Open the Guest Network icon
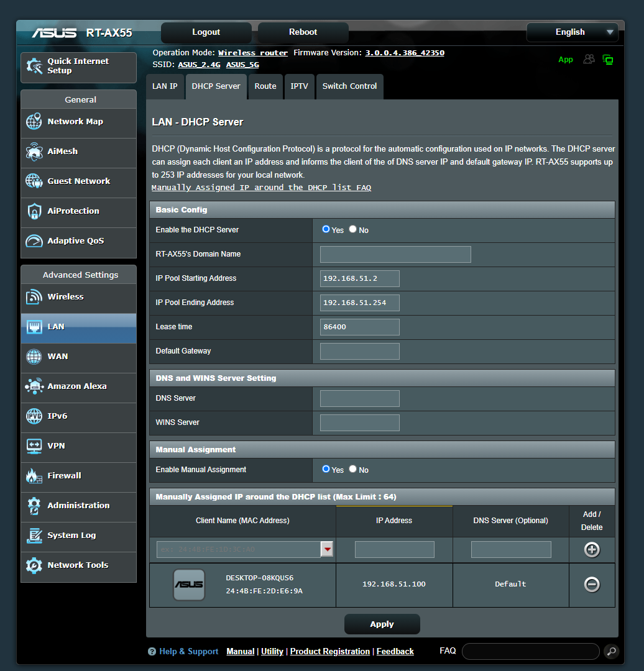644x671 pixels. 34,181
